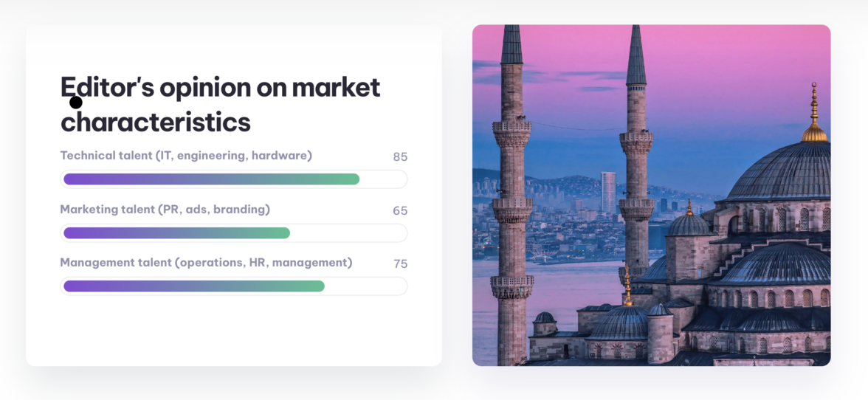
Task: Click the score value 65
Action: pos(400,211)
